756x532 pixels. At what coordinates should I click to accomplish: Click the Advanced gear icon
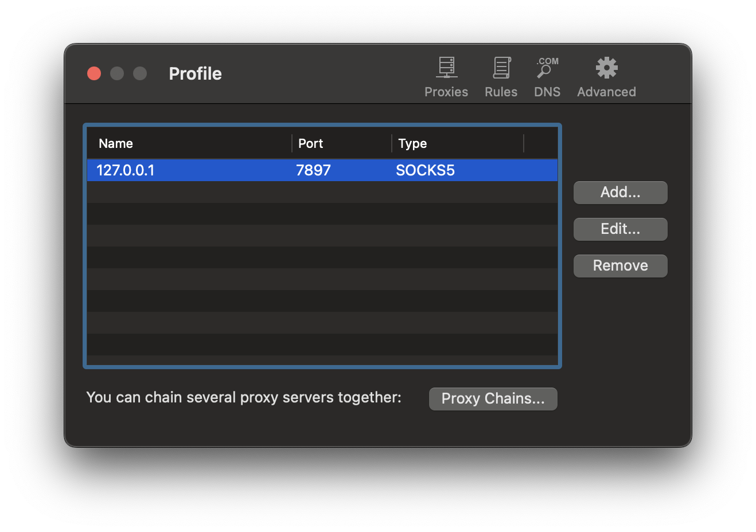[606, 67]
